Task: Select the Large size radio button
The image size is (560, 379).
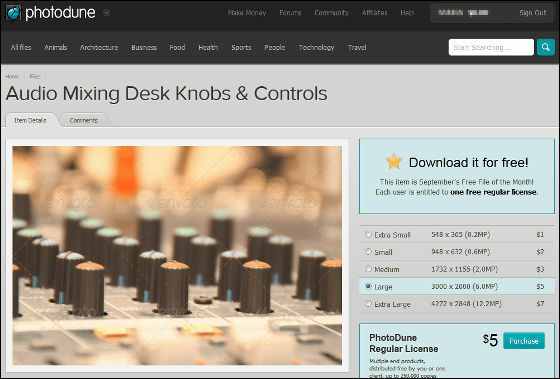Action: click(x=368, y=286)
